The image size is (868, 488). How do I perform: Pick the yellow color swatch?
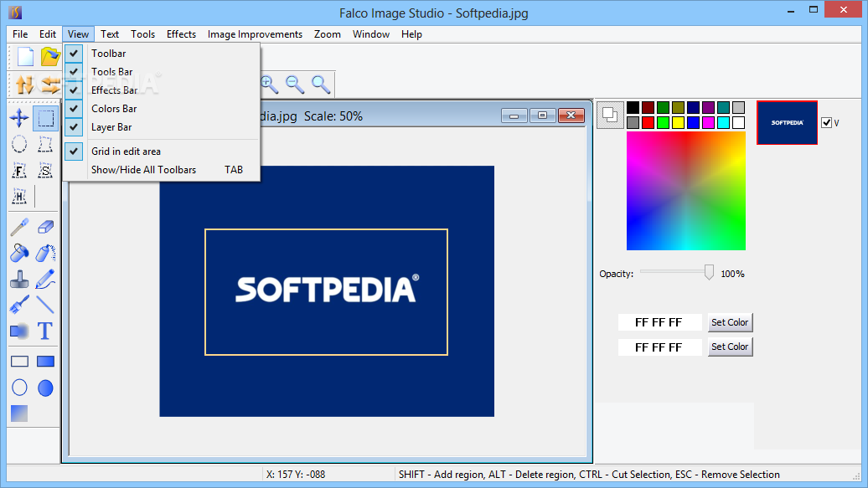coord(678,122)
